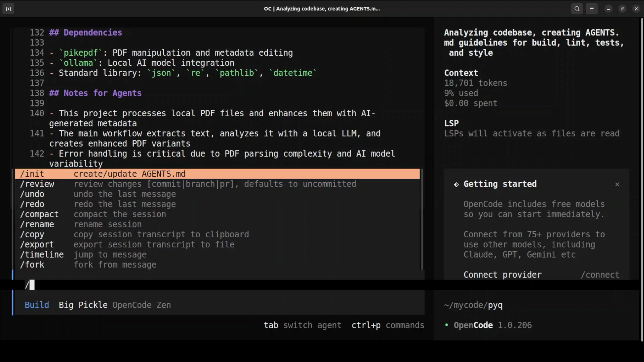Image resolution: width=644 pixels, height=362 pixels.
Task: Minimize the terminal window
Action: click(608, 9)
